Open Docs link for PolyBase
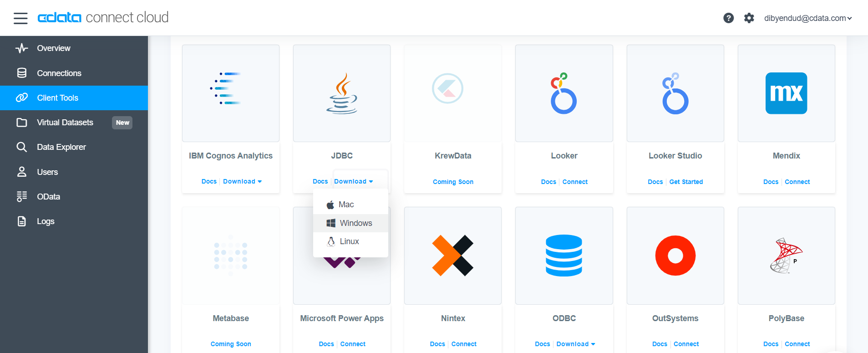This screenshot has width=868, height=353. pos(771,344)
